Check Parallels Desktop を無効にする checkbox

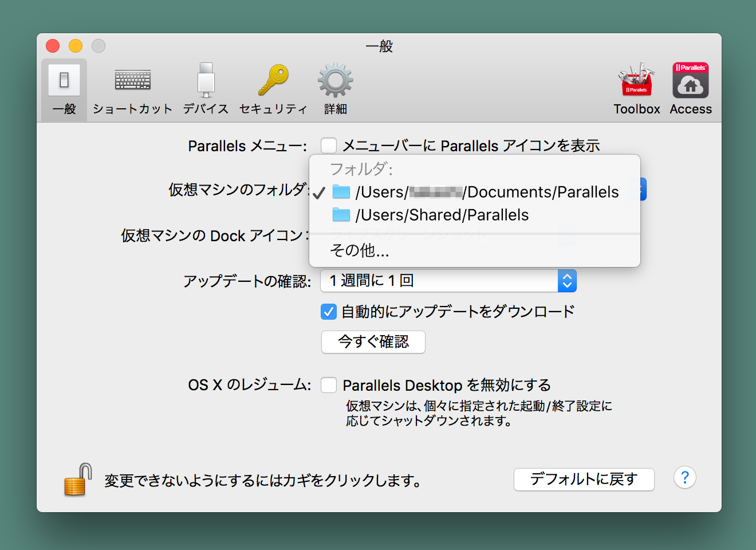point(329,385)
